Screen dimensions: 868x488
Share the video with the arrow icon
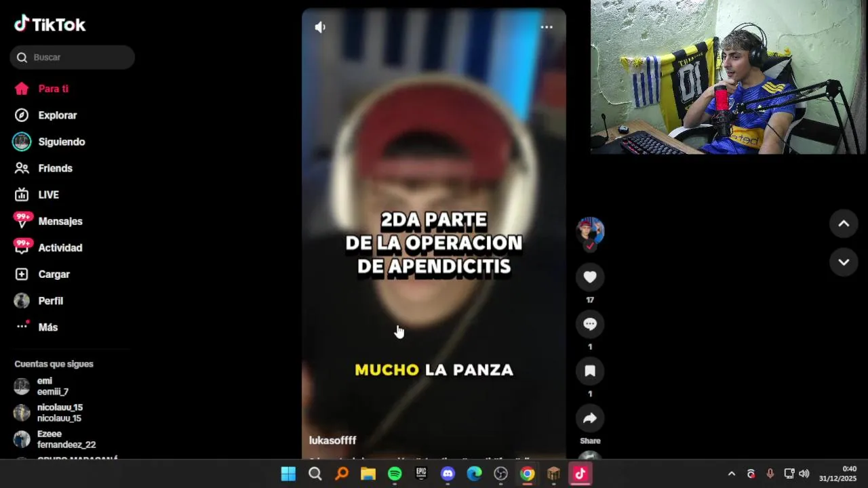pos(590,418)
